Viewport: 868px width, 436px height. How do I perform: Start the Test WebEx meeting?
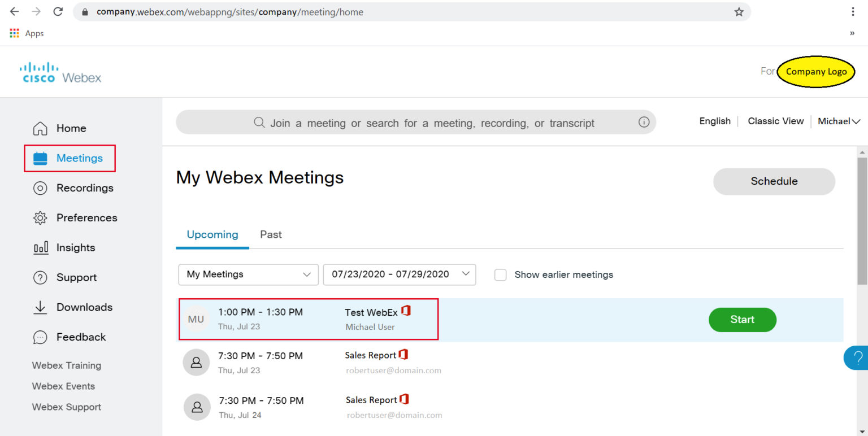[743, 320]
